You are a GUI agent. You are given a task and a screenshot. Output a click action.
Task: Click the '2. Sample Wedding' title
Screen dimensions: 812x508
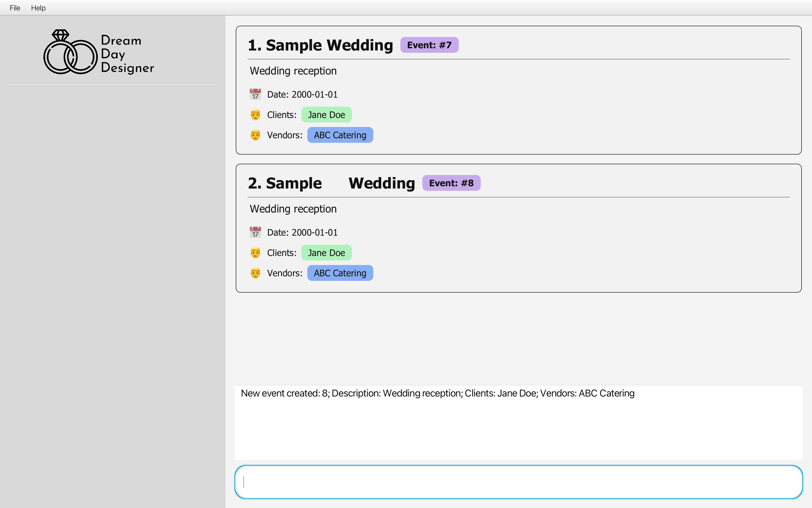(332, 183)
